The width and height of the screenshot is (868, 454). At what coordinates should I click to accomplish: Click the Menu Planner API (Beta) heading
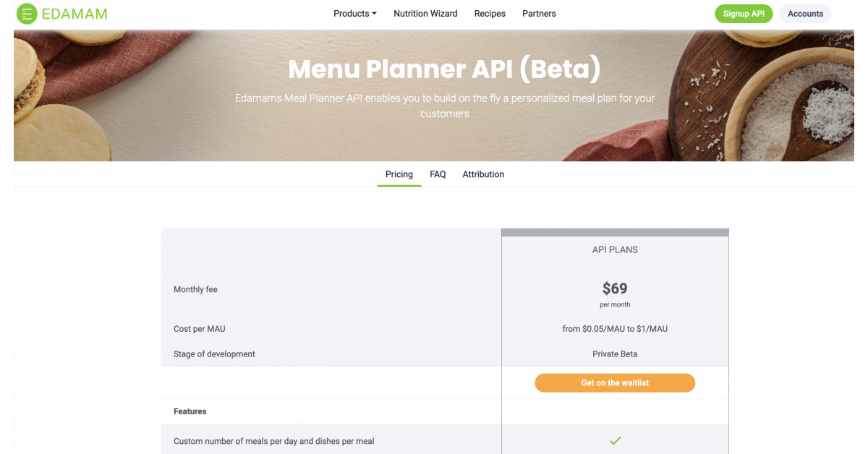444,69
